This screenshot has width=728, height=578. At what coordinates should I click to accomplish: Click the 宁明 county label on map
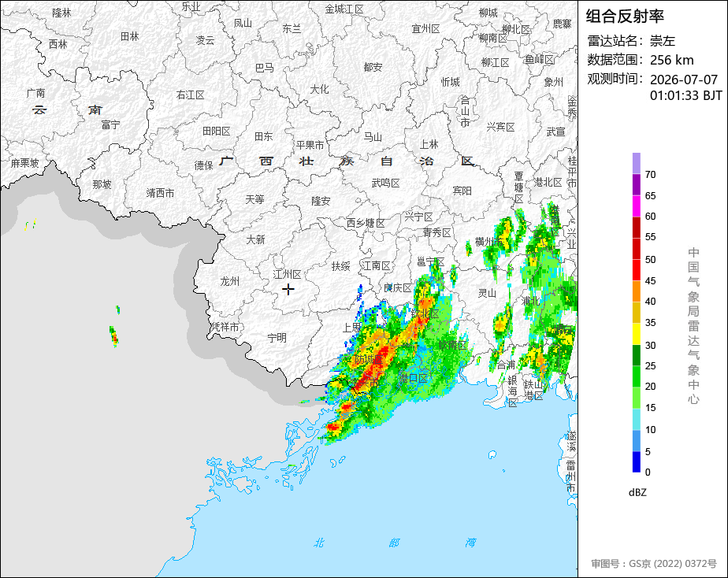(277, 338)
